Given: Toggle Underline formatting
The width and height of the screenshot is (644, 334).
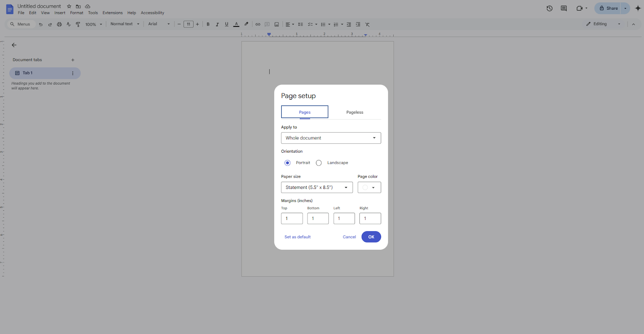Looking at the screenshot, I should click(227, 24).
